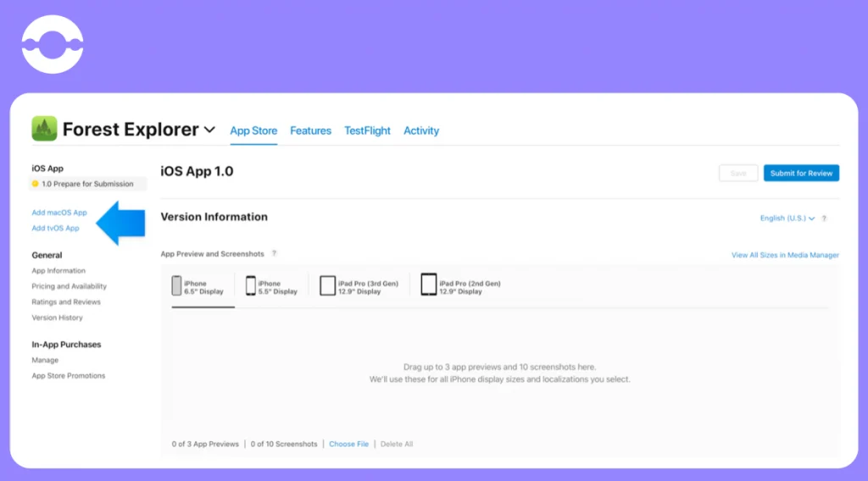
Task: Go to the Activity tab
Action: pyautogui.click(x=421, y=131)
